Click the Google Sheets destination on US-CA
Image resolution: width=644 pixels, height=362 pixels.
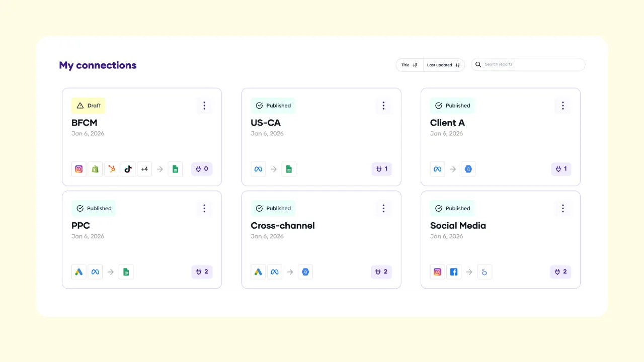coord(289,169)
